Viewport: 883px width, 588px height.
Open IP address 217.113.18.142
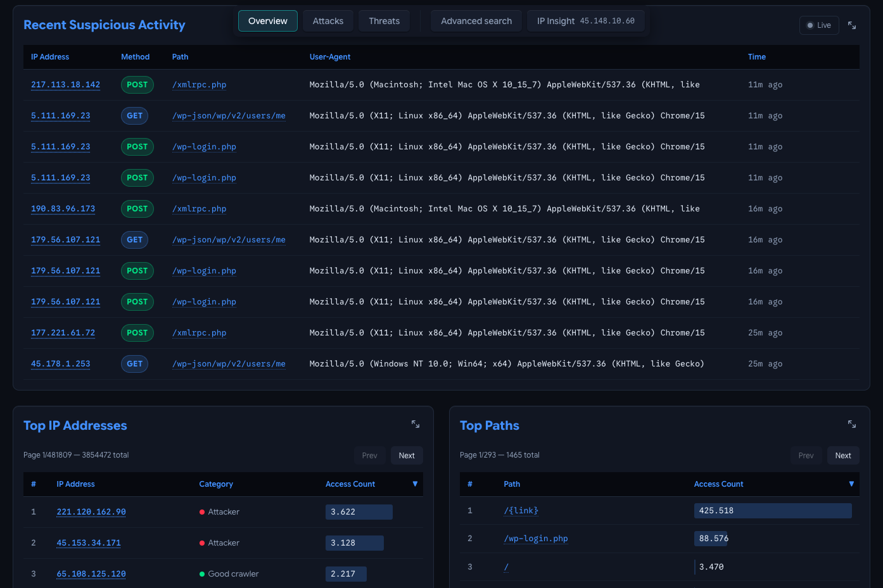click(x=65, y=85)
